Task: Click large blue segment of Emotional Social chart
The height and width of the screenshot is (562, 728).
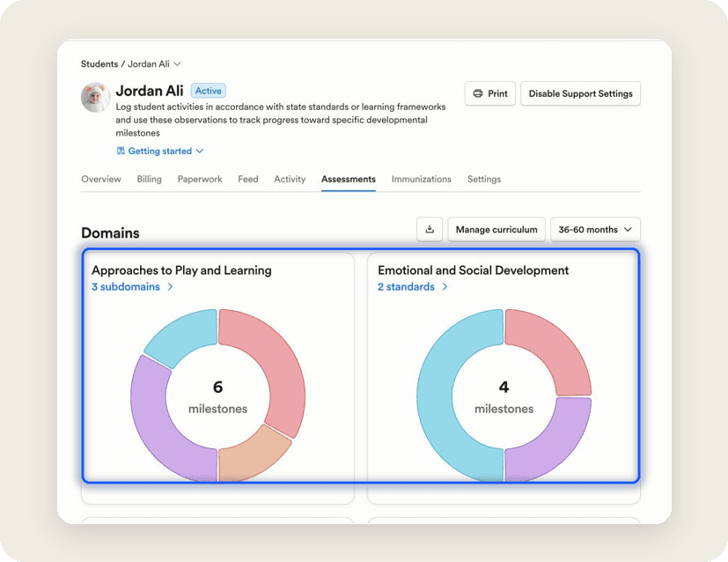Action: [x=434, y=395]
